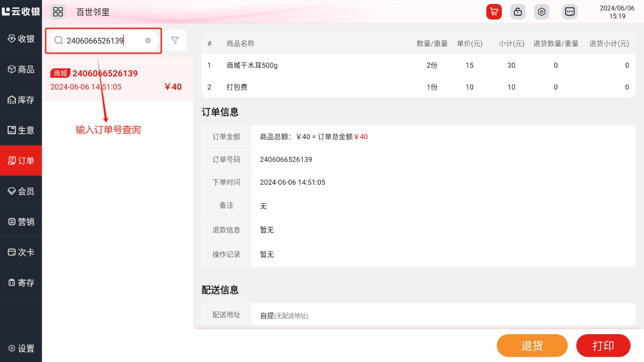Viewport: 644px width, 362px height.
Task: Open the 次卡 punch card section
Action: [21, 252]
